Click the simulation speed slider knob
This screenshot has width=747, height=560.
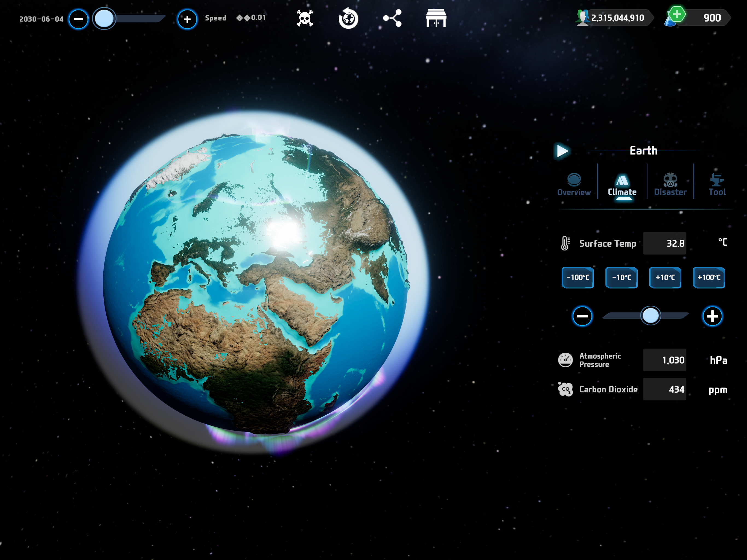click(x=104, y=19)
